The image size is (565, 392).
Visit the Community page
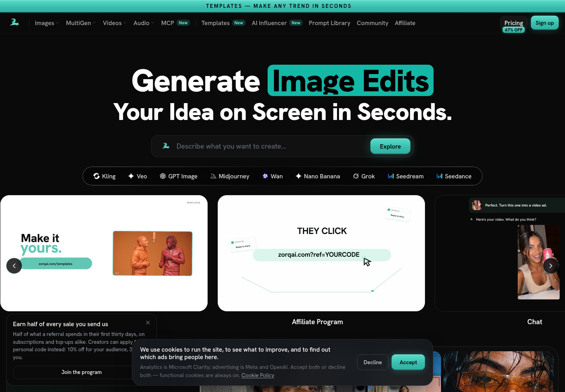click(x=372, y=23)
